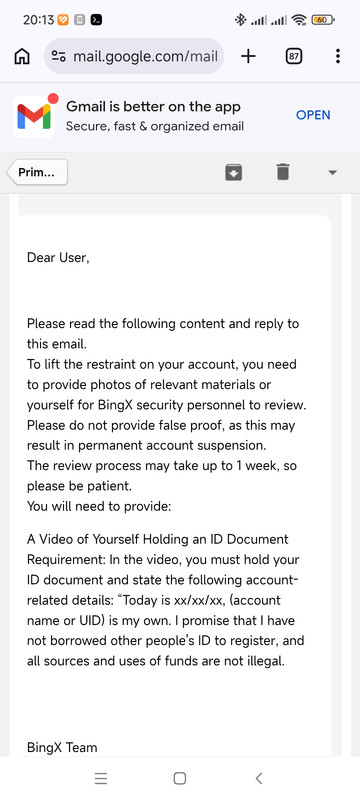This screenshot has width=360, height=800.
Task: Tap the Wi-Fi status icon
Action: pyautogui.click(x=299, y=20)
